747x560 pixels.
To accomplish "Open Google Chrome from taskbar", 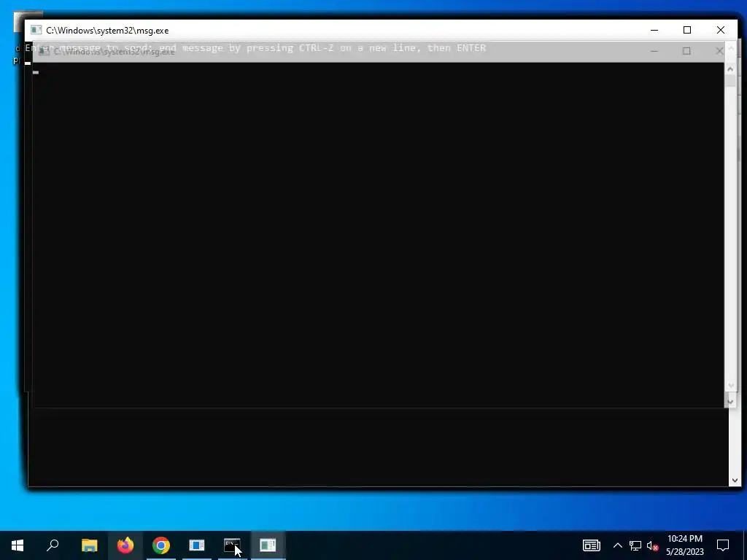I will click(161, 545).
